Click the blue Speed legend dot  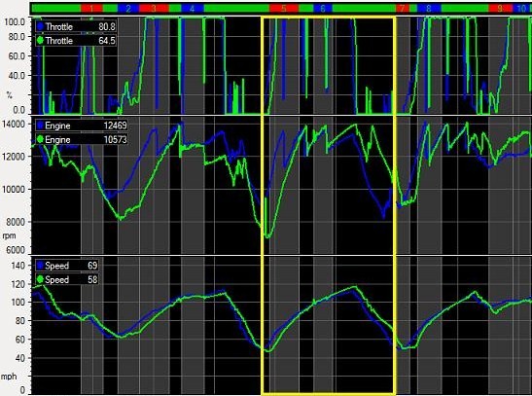click(41, 266)
